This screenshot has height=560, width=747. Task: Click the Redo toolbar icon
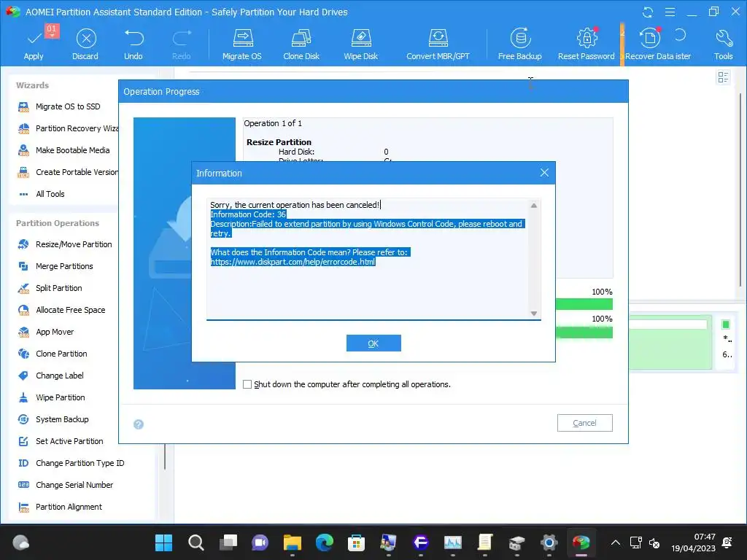tap(182, 43)
